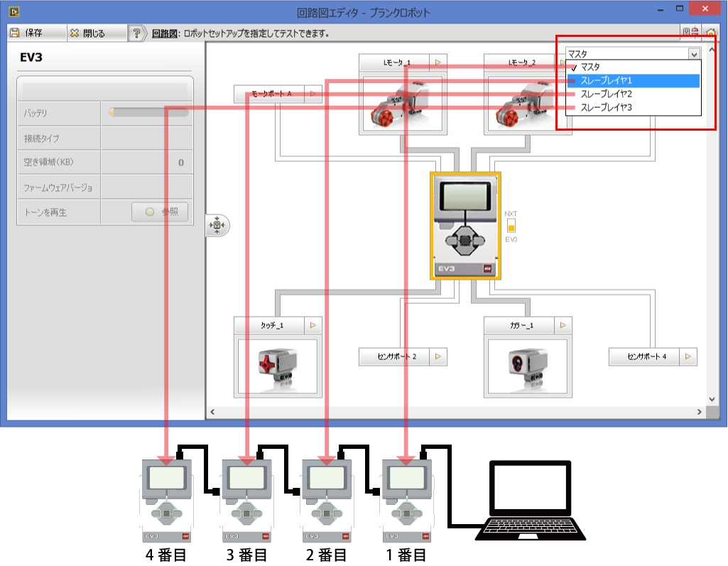
Task: Select マスタ from the layer list
Action: coord(633,67)
